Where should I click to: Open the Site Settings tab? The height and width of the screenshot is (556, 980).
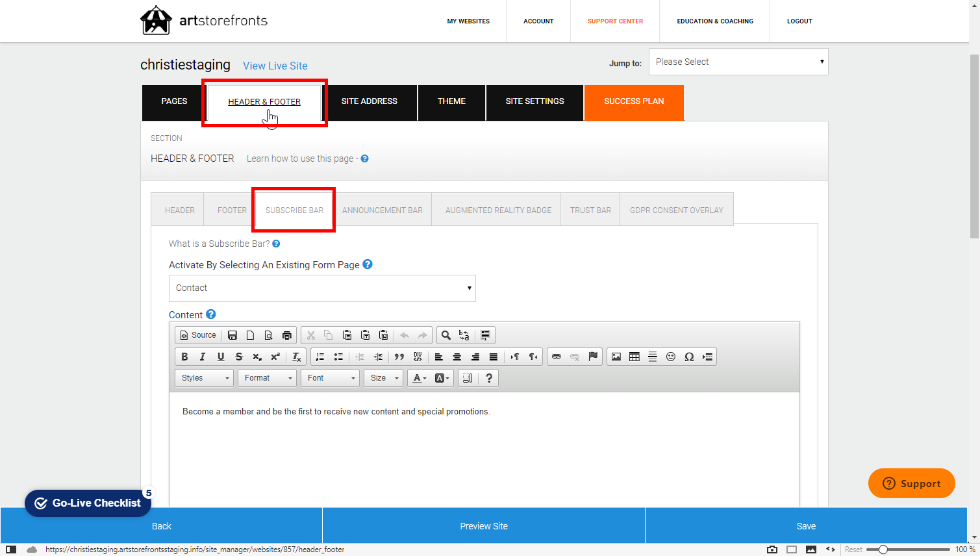click(x=534, y=101)
